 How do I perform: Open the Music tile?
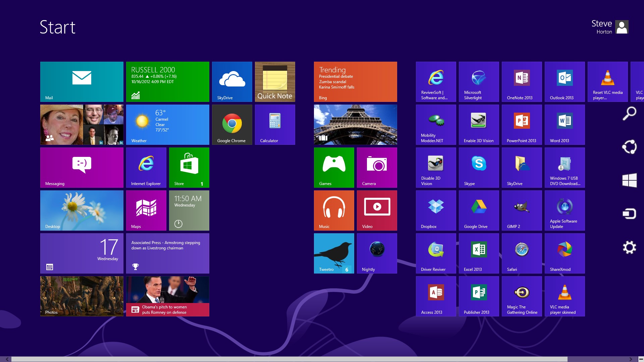334,210
